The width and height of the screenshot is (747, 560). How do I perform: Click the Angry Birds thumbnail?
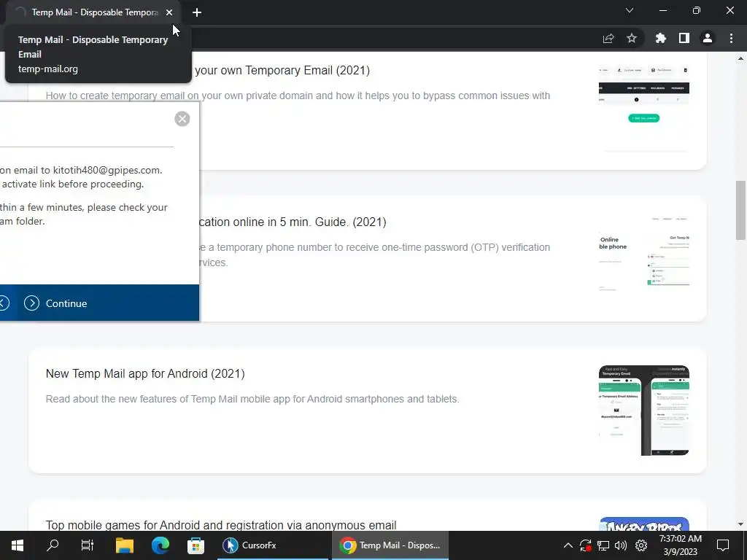click(643, 524)
